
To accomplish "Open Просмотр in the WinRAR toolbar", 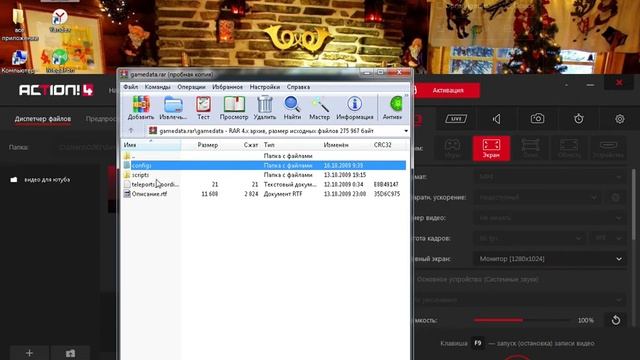I will (234, 108).
